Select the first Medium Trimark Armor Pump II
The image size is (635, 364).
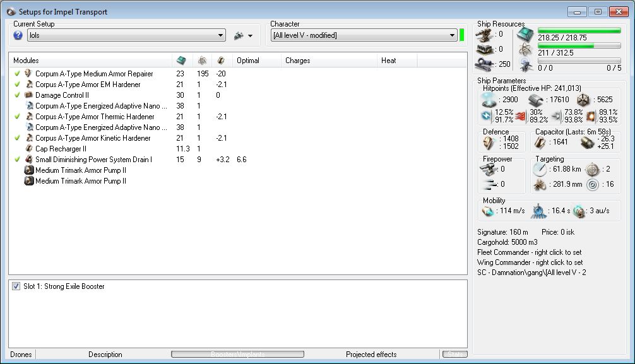tap(239, 170)
